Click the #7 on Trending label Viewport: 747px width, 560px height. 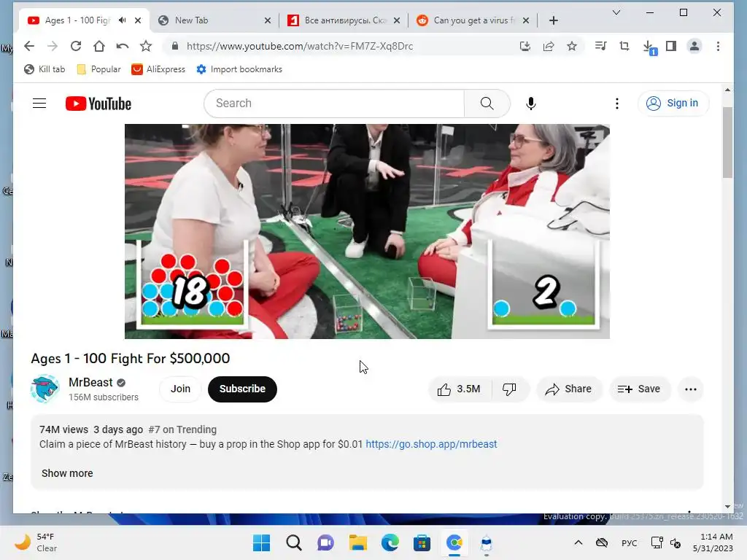click(182, 429)
